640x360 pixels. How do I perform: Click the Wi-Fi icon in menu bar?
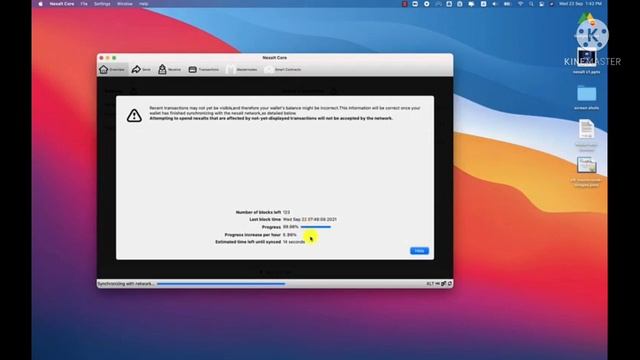(x=520, y=4)
